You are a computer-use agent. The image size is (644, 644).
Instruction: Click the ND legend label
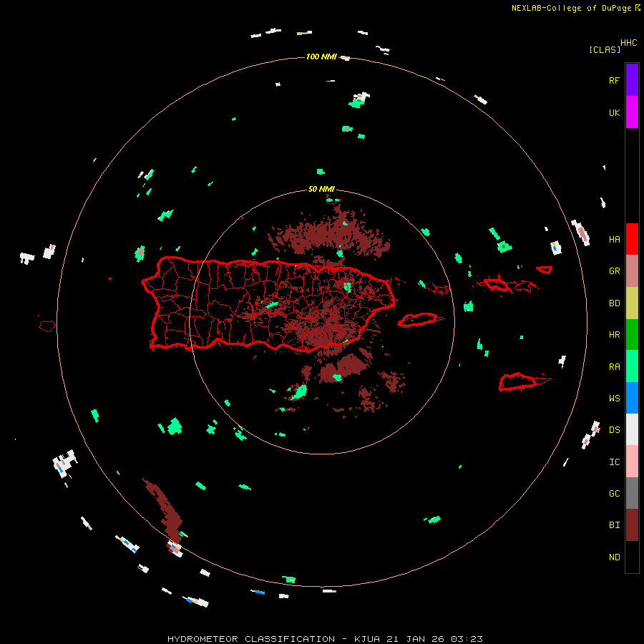click(614, 557)
